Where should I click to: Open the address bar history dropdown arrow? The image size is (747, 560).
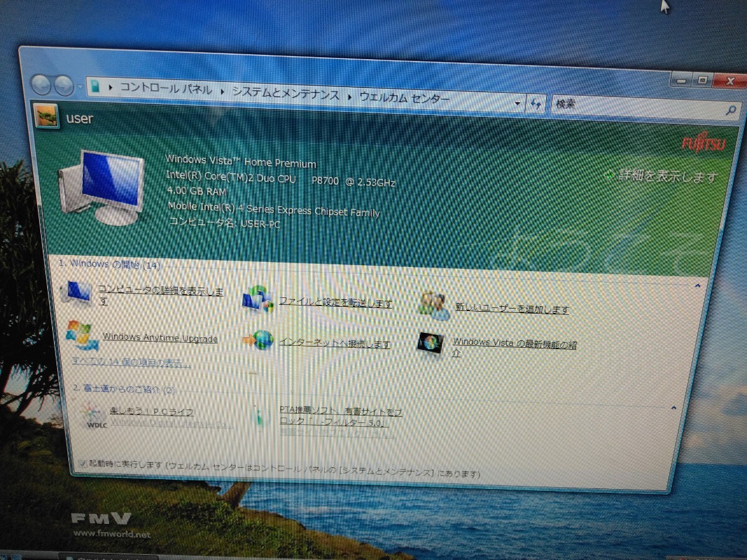(x=518, y=103)
